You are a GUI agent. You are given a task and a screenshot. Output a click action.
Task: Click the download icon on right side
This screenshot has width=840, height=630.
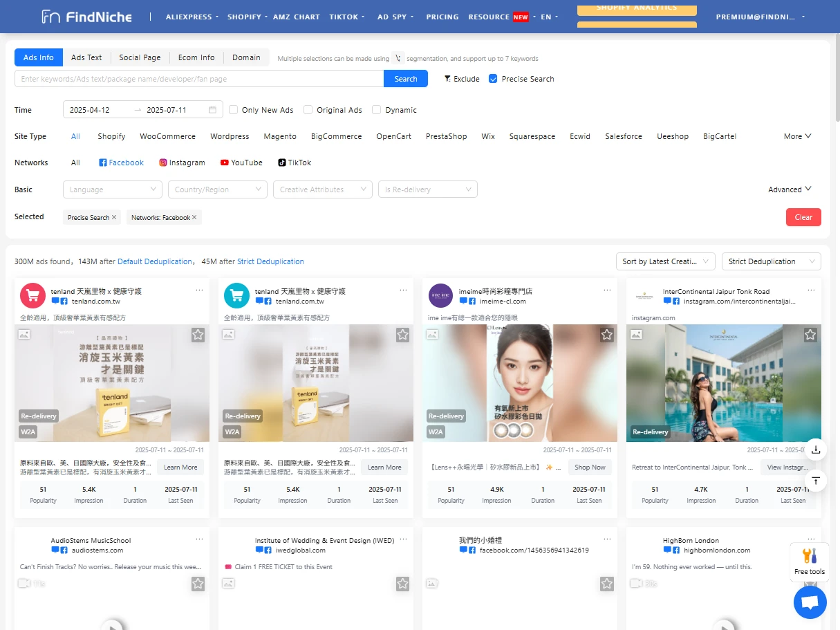(x=816, y=450)
